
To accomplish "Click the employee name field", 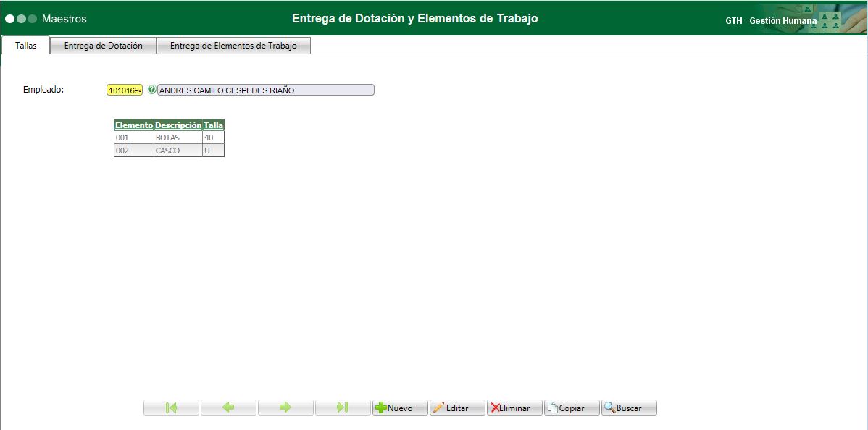I will point(266,90).
